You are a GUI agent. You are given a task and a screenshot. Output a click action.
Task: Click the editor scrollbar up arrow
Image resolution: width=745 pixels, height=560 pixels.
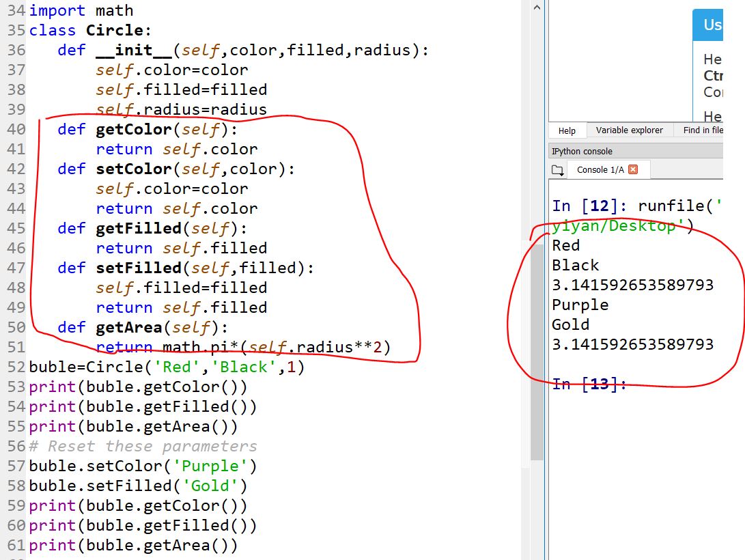(537, 8)
